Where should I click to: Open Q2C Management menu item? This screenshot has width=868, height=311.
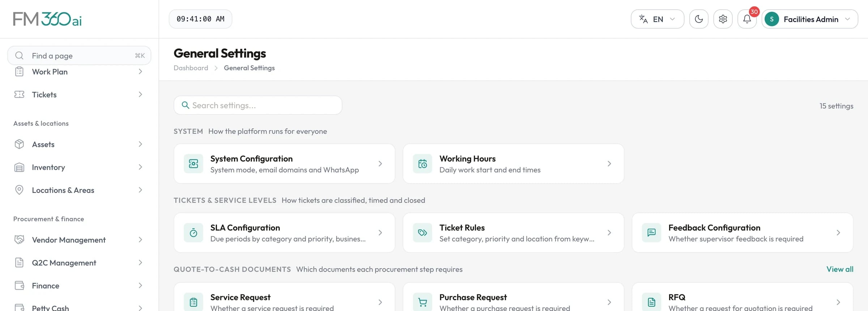tap(79, 263)
